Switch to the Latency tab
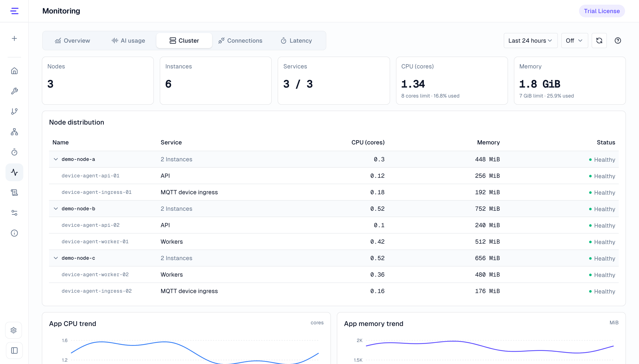This screenshot has width=639, height=364. click(296, 41)
